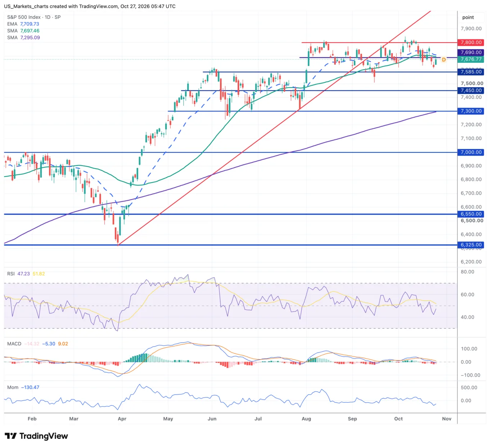Click the Mom indicator value -130.47
Screen dimensions: 490x448
click(30, 388)
